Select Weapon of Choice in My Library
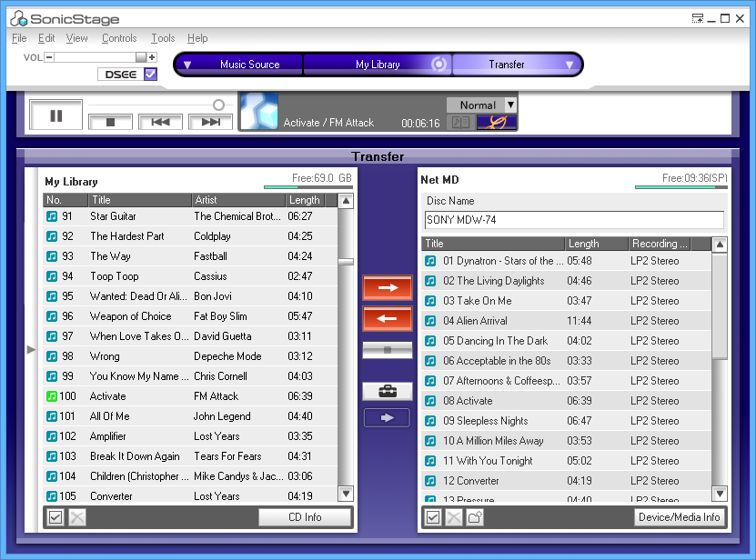 click(x=190, y=316)
